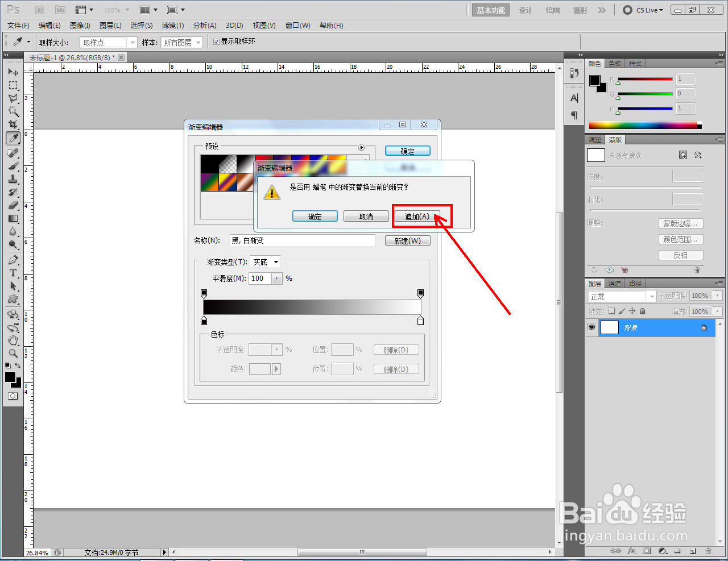This screenshot has height=561, width=728.
Task: Select the Blur tool
Action: tap(13, 231)
